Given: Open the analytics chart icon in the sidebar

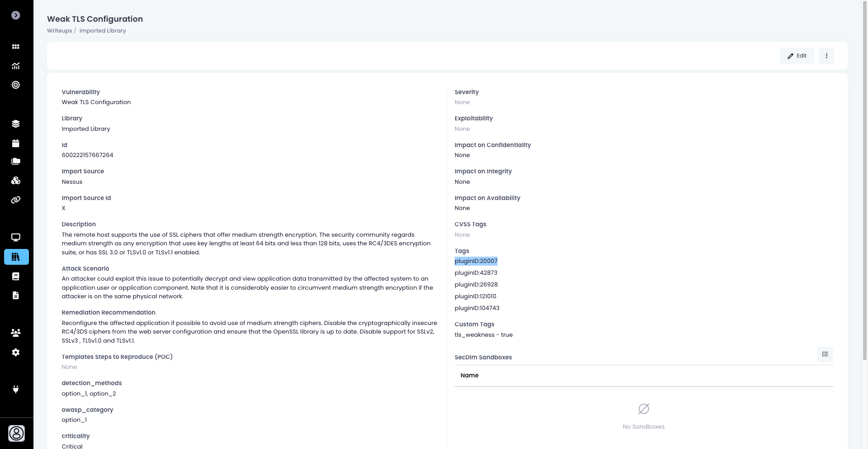Looking at the screenshot, I should [16, 66].
